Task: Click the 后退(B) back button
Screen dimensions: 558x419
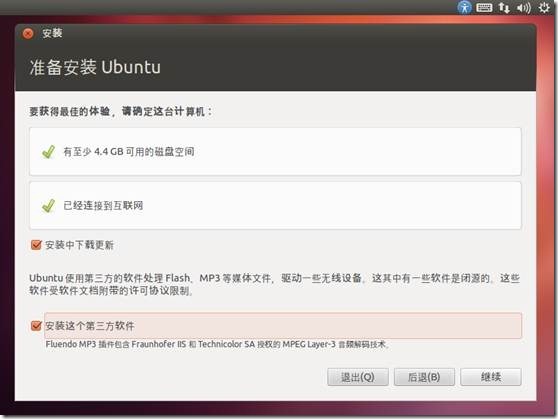Action: [424, 377]
